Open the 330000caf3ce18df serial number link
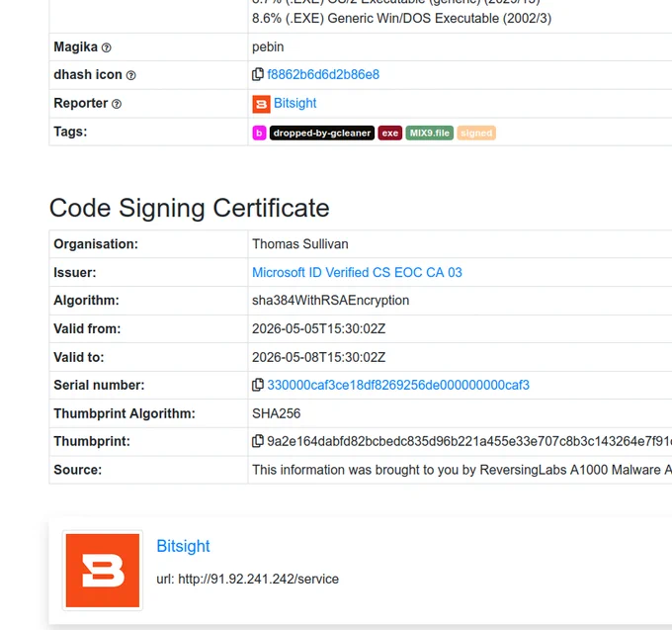672x630 pixels. click(398, 385)
